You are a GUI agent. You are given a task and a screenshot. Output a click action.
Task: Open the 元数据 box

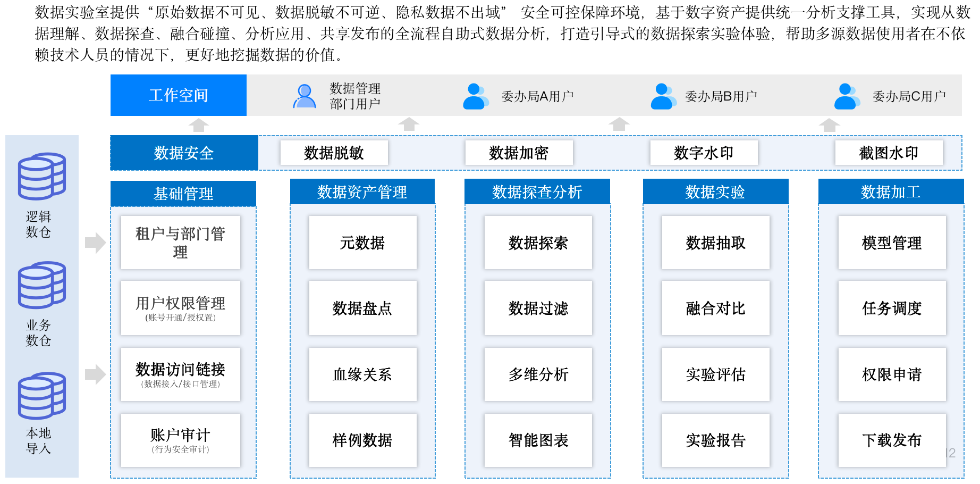tap(362, 243)
